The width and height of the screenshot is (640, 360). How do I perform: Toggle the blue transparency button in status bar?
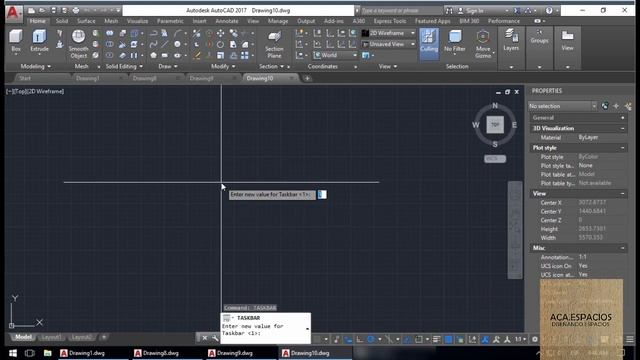[448, 339]
